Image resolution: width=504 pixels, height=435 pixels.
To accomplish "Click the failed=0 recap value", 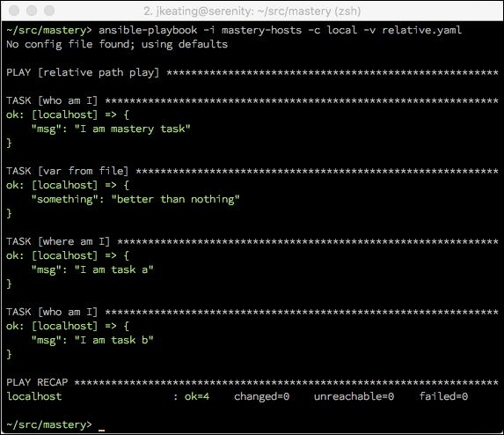I will coord(443,396).
